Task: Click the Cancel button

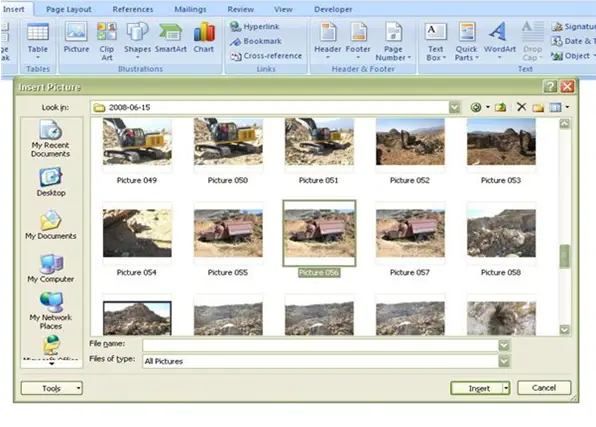Action: point(544,388)
